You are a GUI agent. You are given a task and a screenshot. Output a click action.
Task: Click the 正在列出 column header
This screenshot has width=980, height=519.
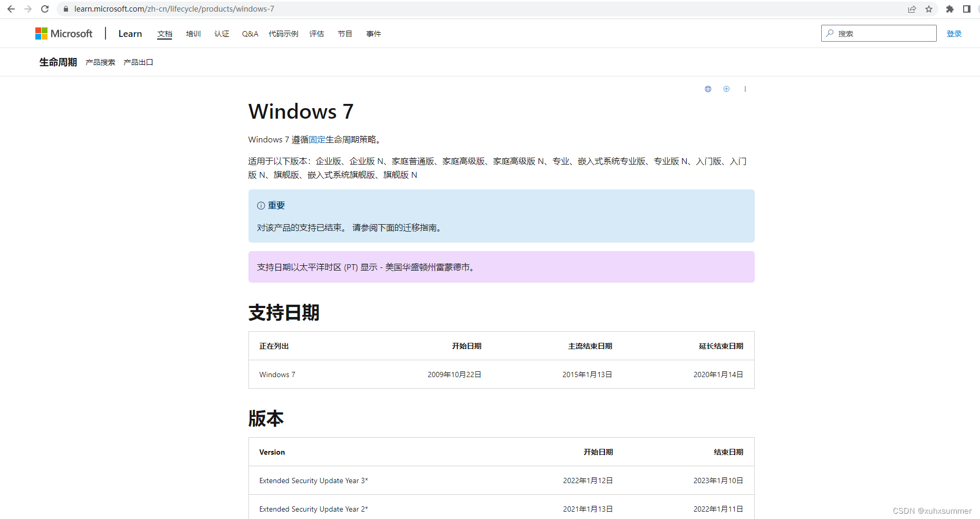pos(274,346)
